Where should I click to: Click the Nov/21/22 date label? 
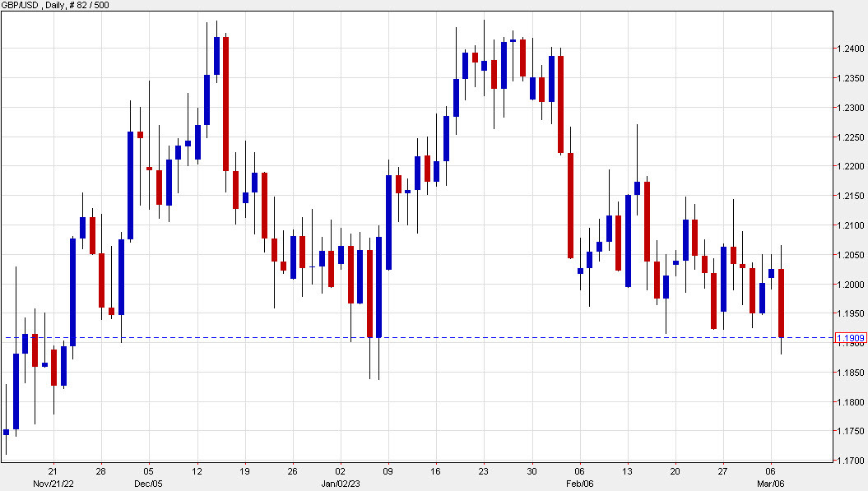coord(53,484)
